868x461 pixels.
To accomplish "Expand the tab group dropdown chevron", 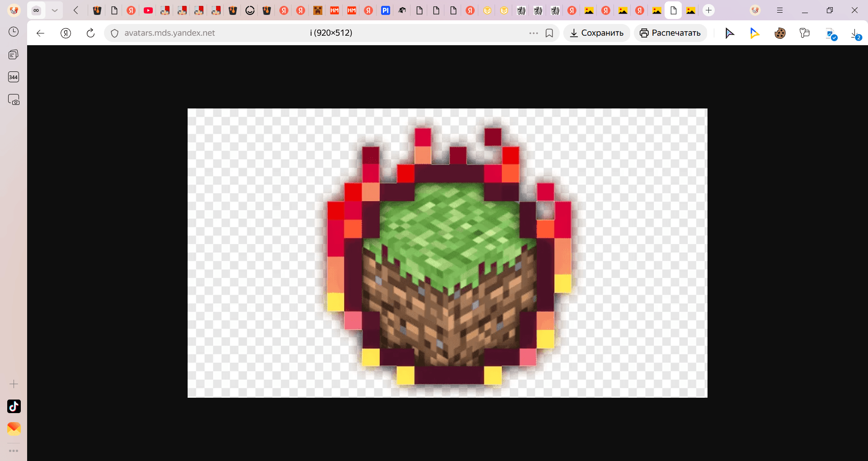I will [55, 10].
